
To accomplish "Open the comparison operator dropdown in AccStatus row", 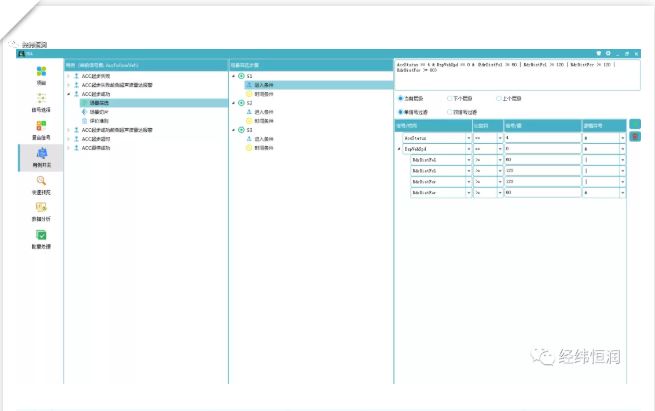I will [x=500, y=138].
